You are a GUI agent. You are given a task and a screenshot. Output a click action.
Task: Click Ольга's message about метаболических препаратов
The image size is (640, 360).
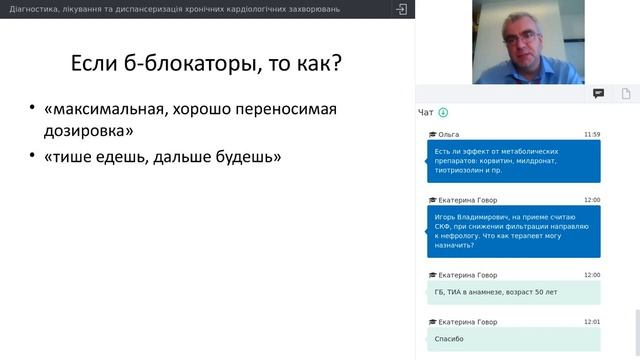514,161
